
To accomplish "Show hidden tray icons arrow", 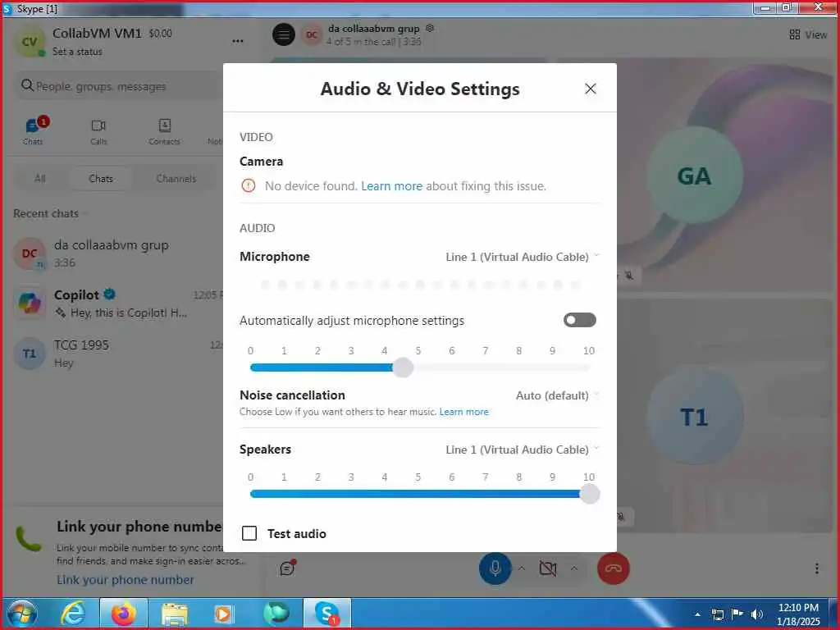I will (x=697, y=614).
